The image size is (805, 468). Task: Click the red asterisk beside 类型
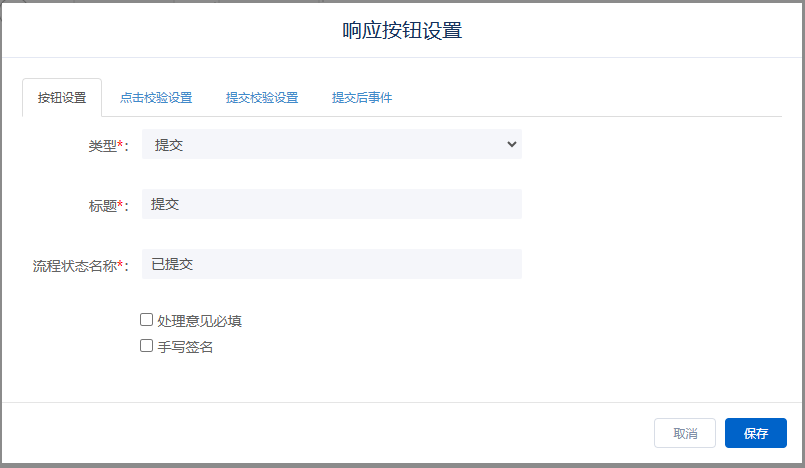click(x=121, y=145)
